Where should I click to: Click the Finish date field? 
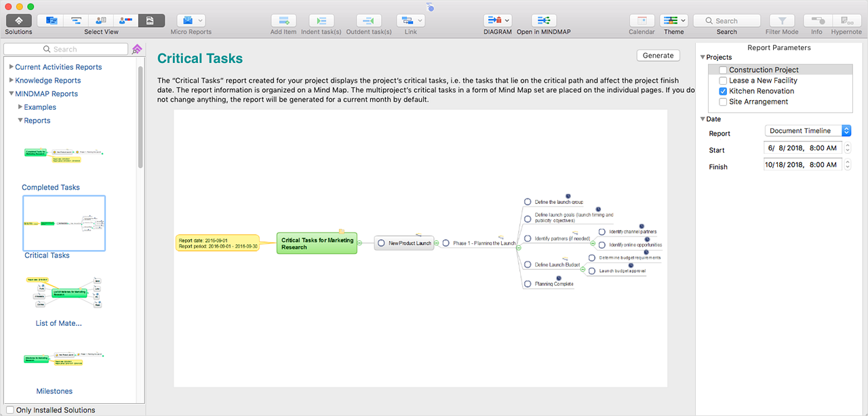pos(804,165)
